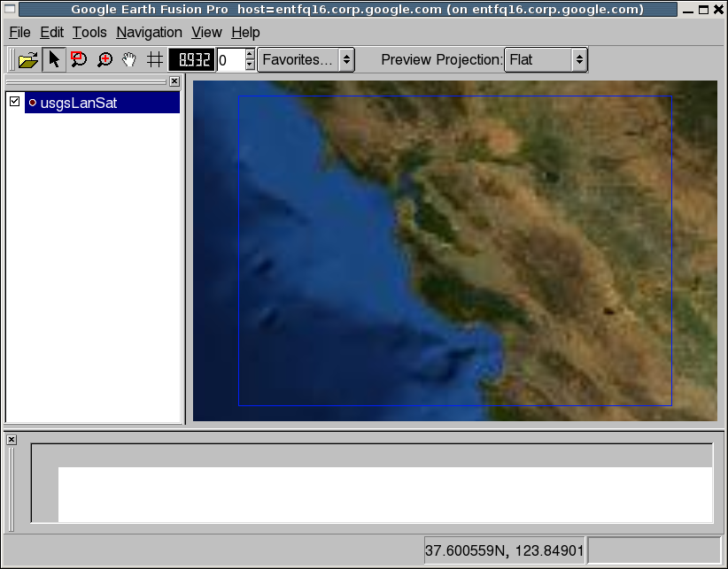728x569 pixels.
Task: Open the Navigation menu
Action: click(149, 32)
